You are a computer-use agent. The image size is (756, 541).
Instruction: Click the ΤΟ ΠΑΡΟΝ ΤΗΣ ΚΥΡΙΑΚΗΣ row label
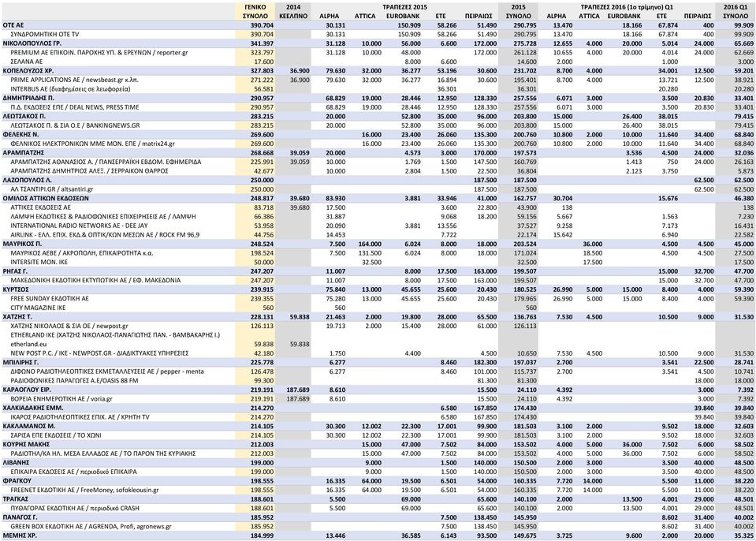102,453
